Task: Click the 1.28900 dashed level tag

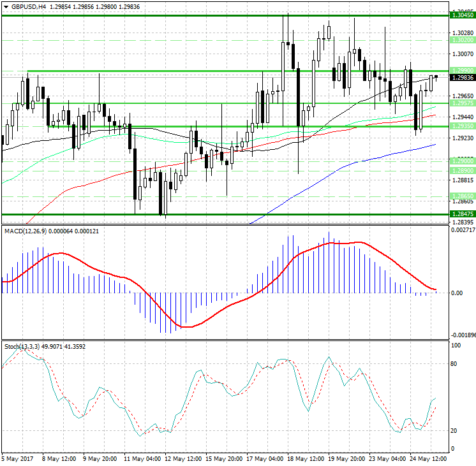Action: click(x=461, y=171)
